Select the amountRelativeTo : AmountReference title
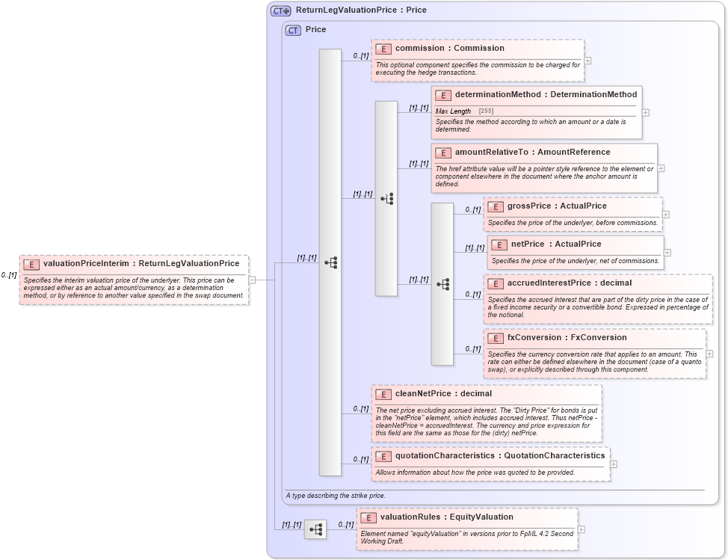728x560 pixels. click(x=532, y=153)
